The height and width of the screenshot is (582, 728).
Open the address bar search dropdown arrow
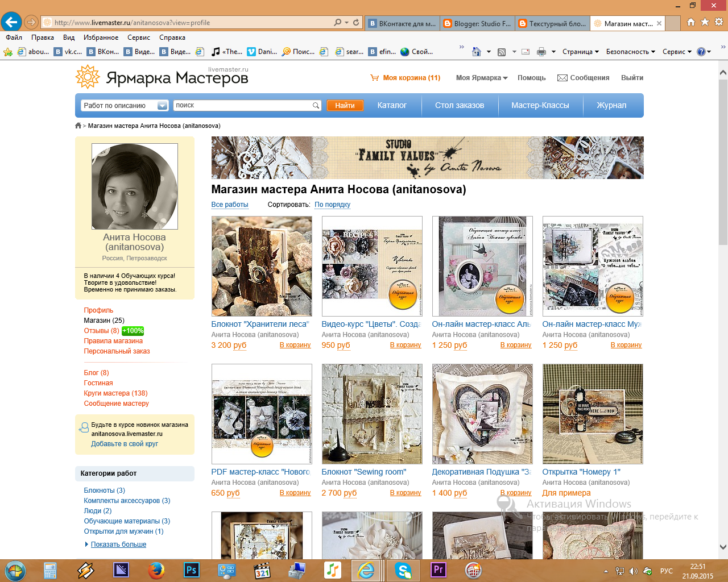(346, 23)
